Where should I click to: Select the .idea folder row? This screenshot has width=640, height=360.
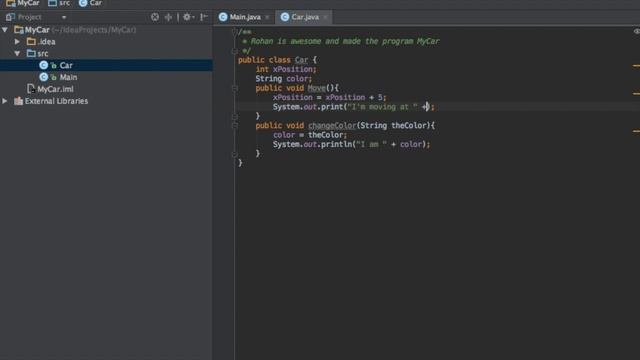tap(106, 42)
